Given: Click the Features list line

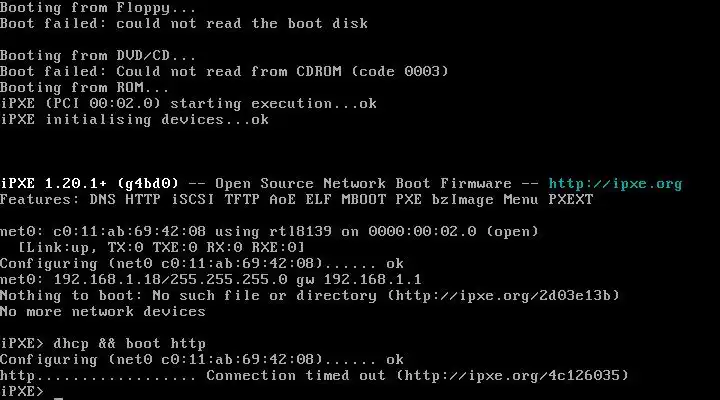Looking at the screenshot, I should (297, 200).
